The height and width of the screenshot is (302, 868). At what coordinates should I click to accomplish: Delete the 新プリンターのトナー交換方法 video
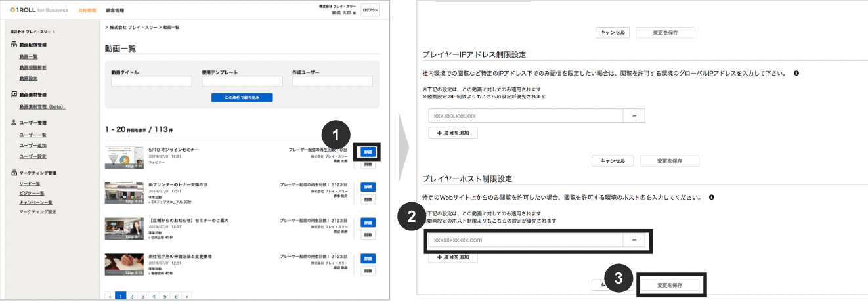368,200
